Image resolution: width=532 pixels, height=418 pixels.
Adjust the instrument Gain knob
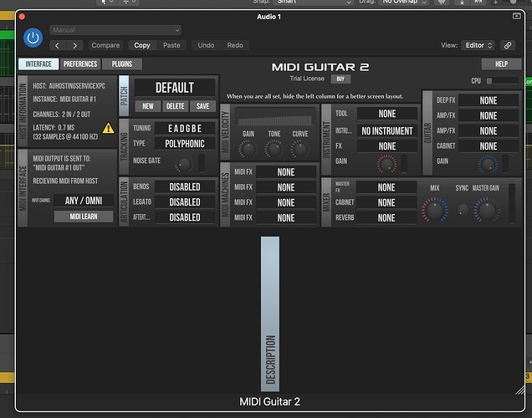tap(386, 164)
